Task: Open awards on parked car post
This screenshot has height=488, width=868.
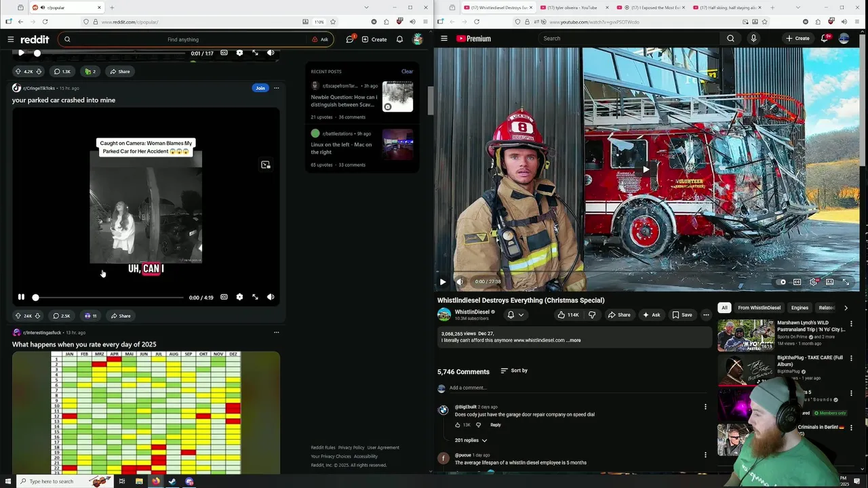Action: 90,316
